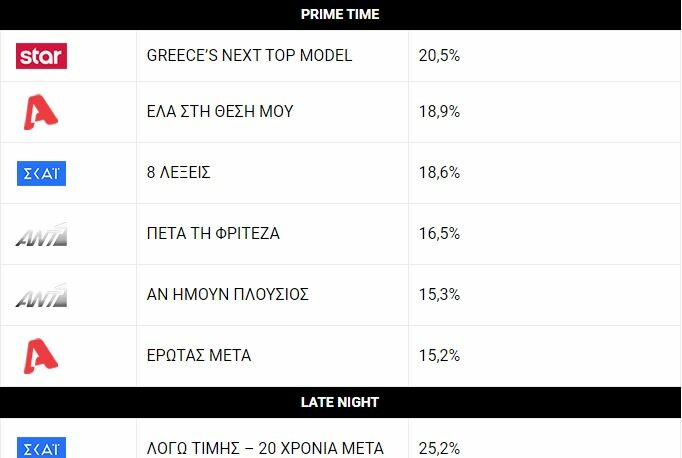
Task: Click ΣΚΑΪ logo beside 8 ΛΕΞΕΙΣ
Action: click(41, 174)
